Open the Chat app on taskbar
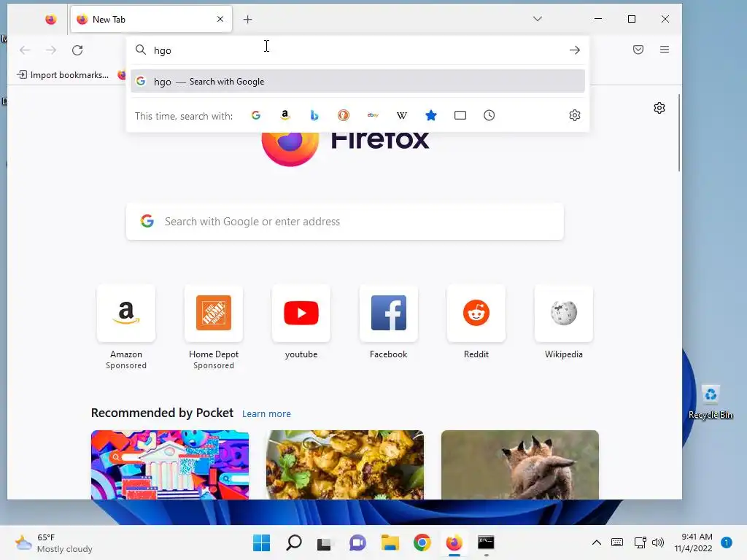 coord(357,542)
